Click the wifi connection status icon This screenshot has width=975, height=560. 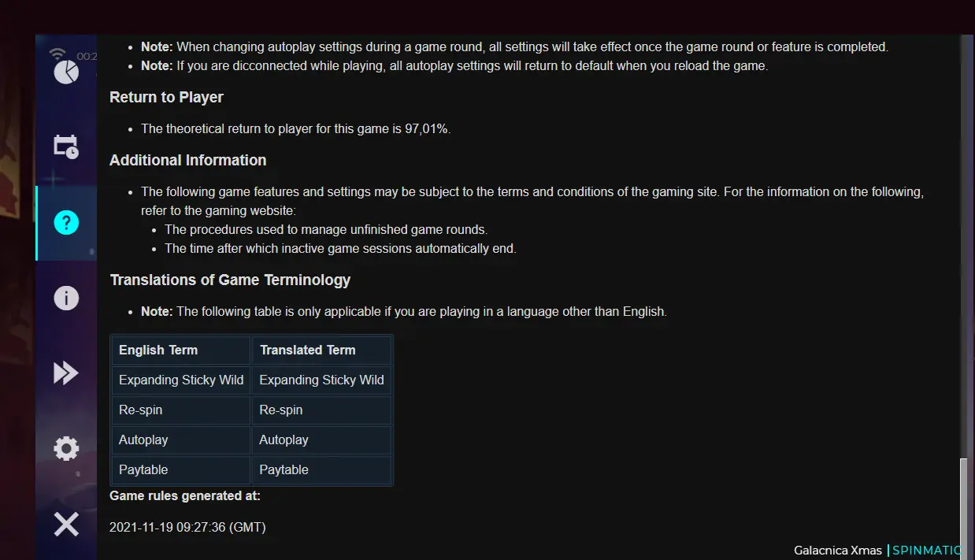(x=57, y=54)
